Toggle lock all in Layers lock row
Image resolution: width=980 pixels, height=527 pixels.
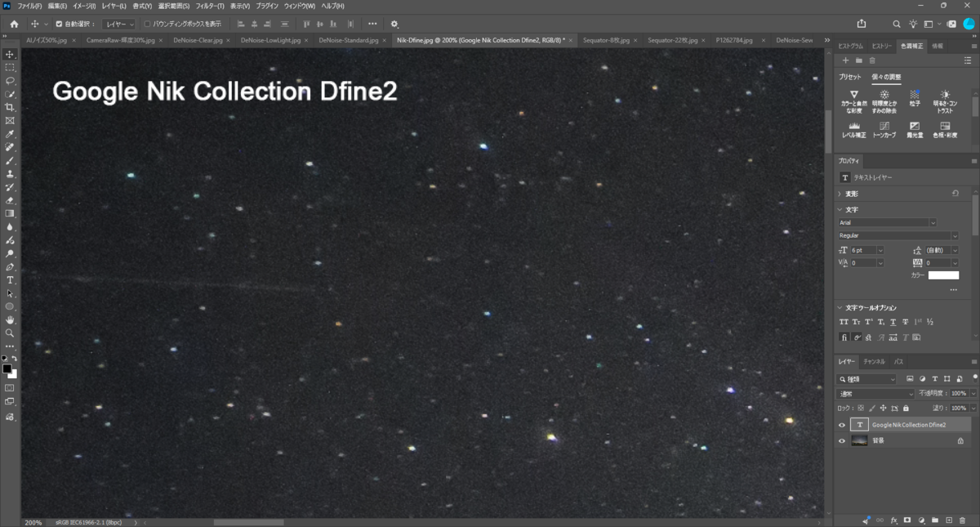pyautogui.click(x=905, y=408)
